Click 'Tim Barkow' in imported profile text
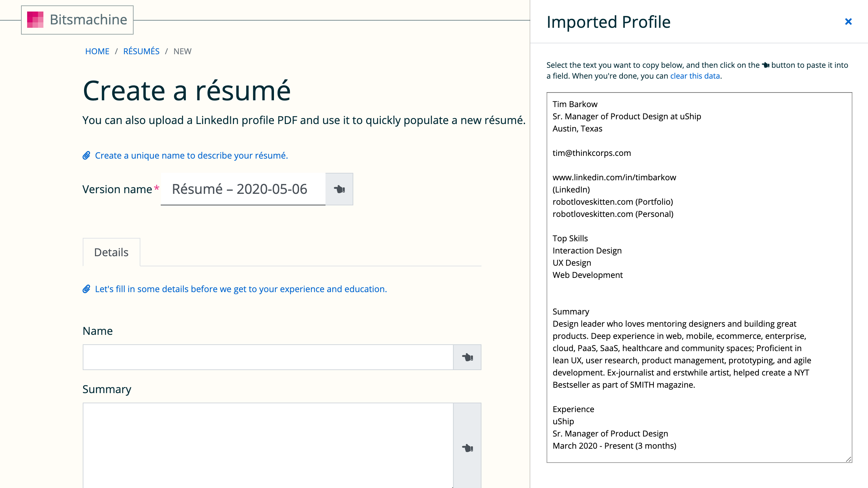Viewport: 868px width, 488px height. pyautogui.click(x=575, y=104)
